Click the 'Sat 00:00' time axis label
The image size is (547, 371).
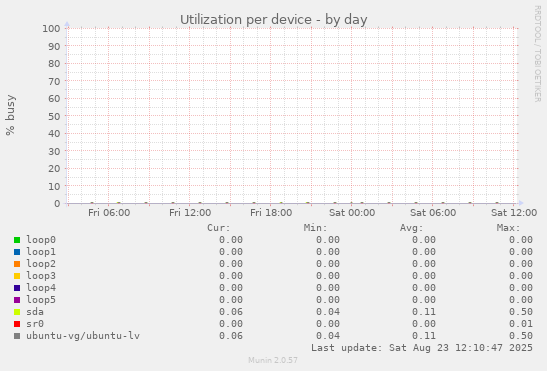(x=352, y=213)
